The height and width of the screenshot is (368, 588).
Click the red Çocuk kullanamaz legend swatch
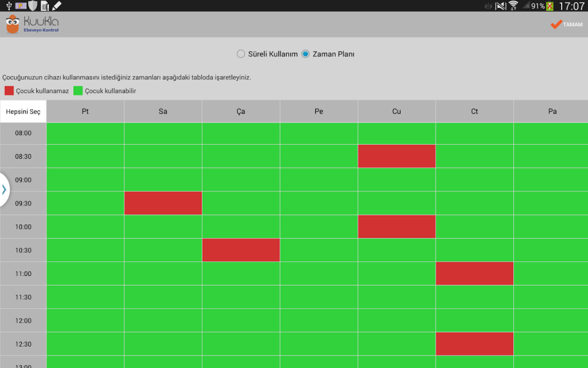click(9, 91)
